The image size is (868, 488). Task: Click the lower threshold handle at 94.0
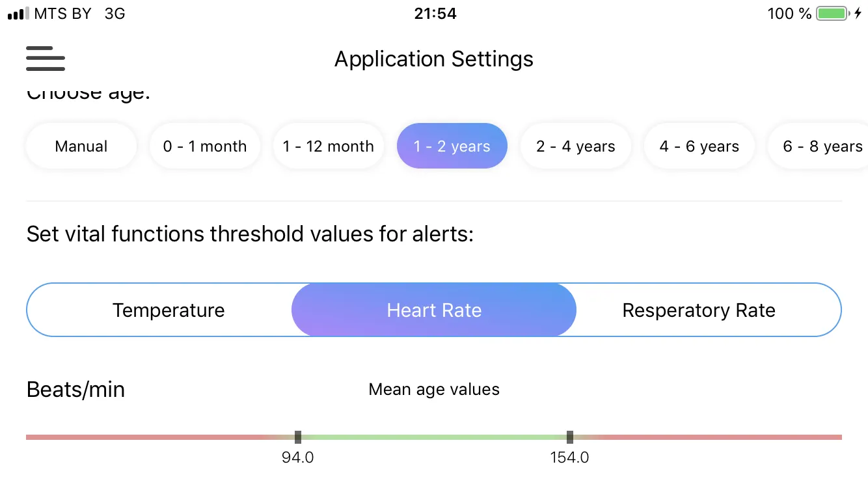pyautogui.click(x=298, y=437)
